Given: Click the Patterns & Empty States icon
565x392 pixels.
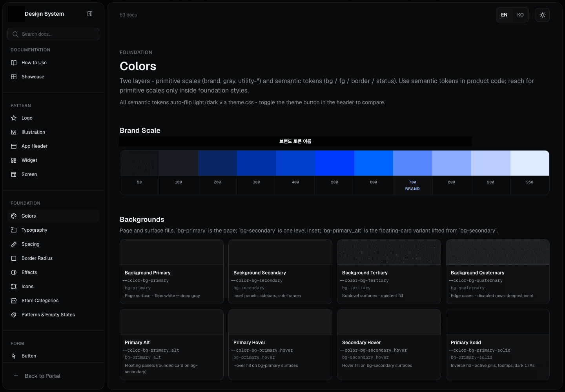Looking at the screenshot, I should coord(14,315).
